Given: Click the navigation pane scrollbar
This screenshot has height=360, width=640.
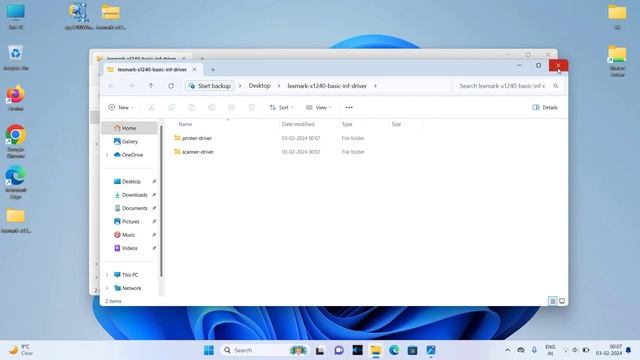Looking at the screenshot, I should point(161,201).
